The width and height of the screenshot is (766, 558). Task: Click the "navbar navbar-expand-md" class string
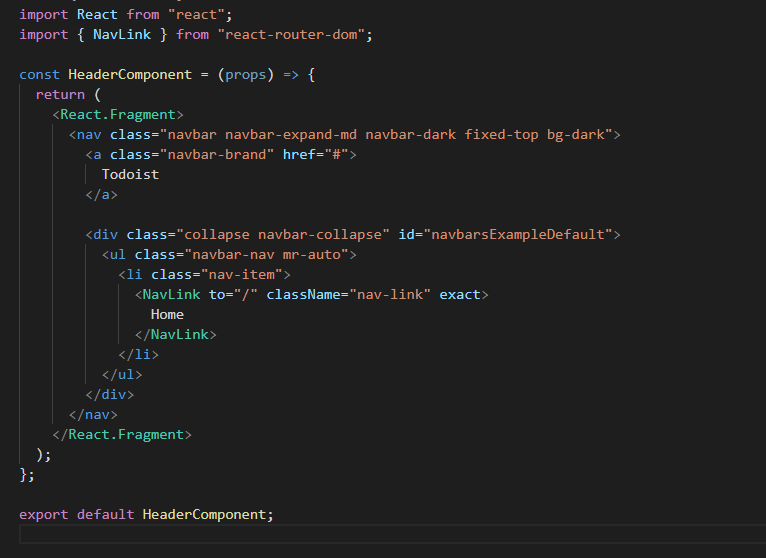pos(262,135)
